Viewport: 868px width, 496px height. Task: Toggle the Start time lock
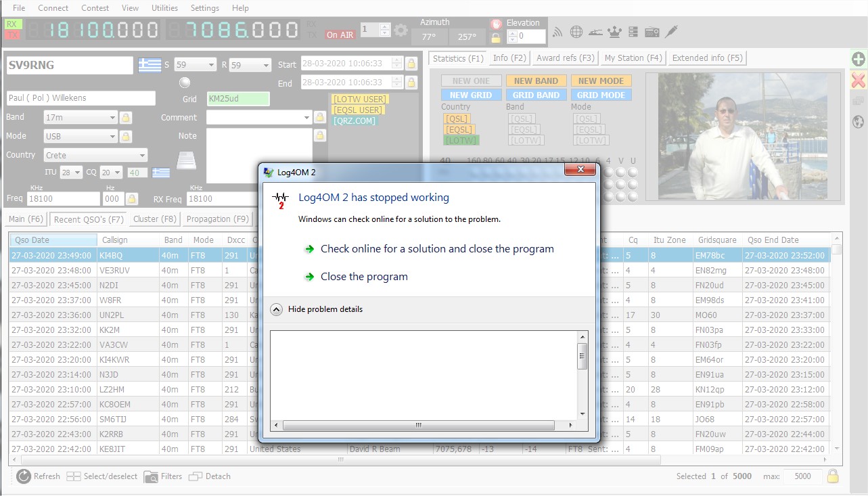411,64
